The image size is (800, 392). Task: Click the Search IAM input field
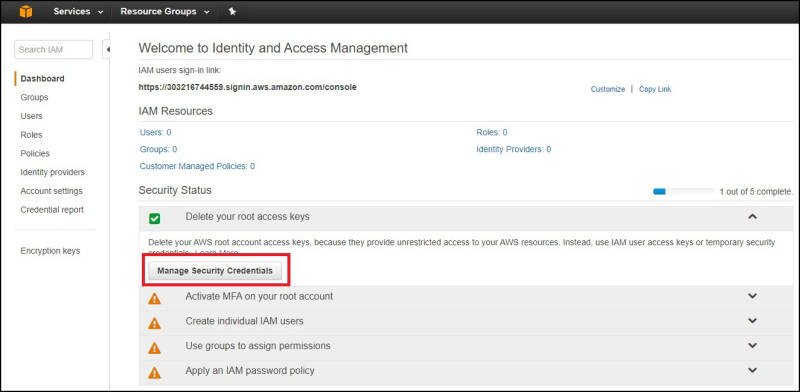54,50
